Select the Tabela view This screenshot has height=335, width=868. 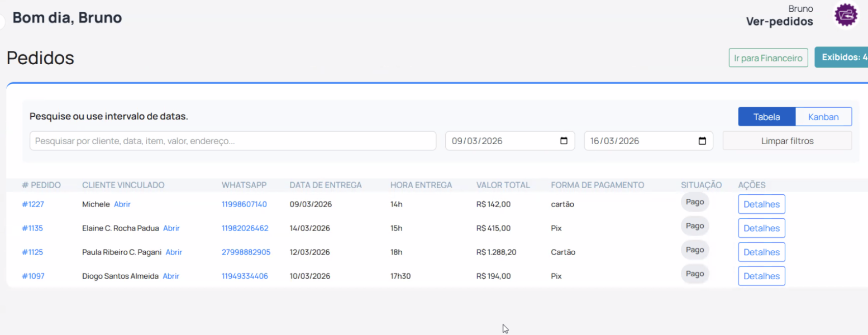pos(766,117)
